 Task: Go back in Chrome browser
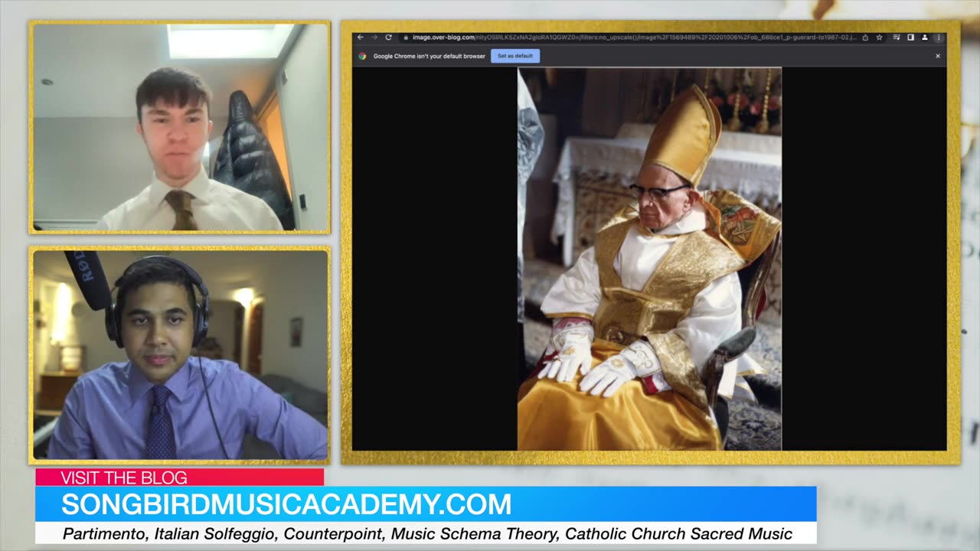(361, 37)
